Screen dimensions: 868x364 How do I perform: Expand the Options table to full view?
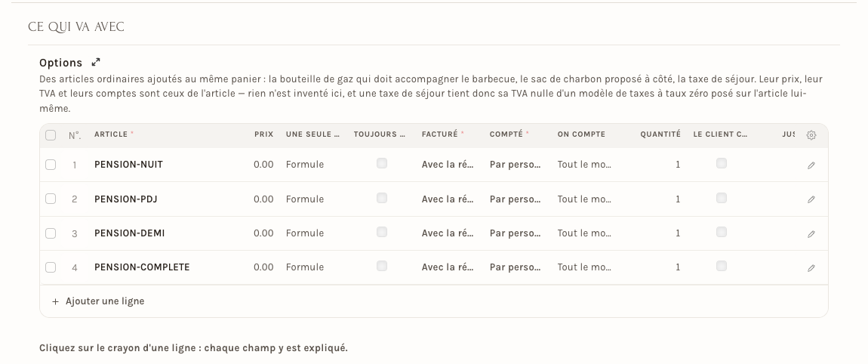click(x=96, y=62)
